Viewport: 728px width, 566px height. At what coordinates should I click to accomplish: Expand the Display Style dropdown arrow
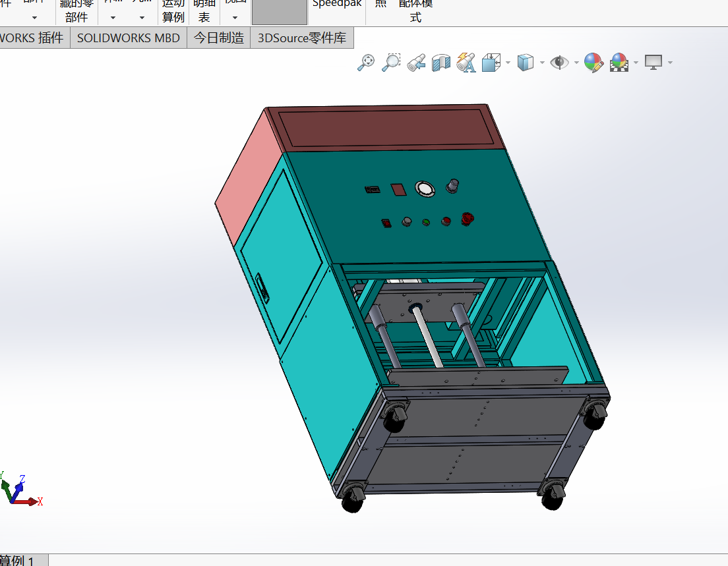tap(542, 63)
